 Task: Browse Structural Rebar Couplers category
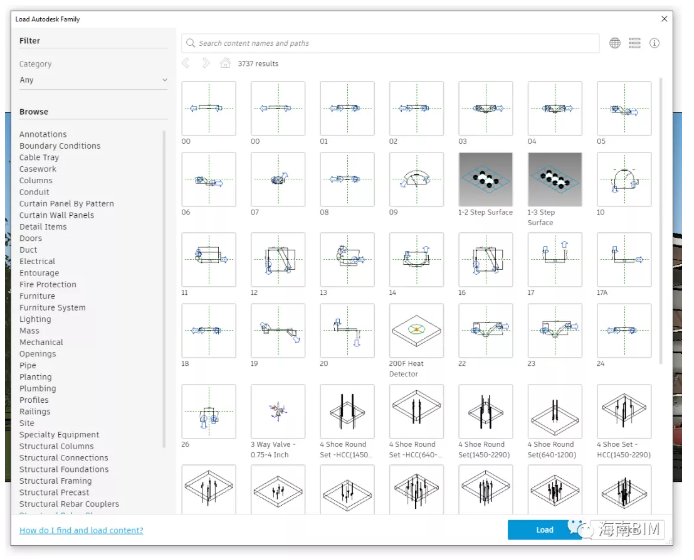point(69,504)
